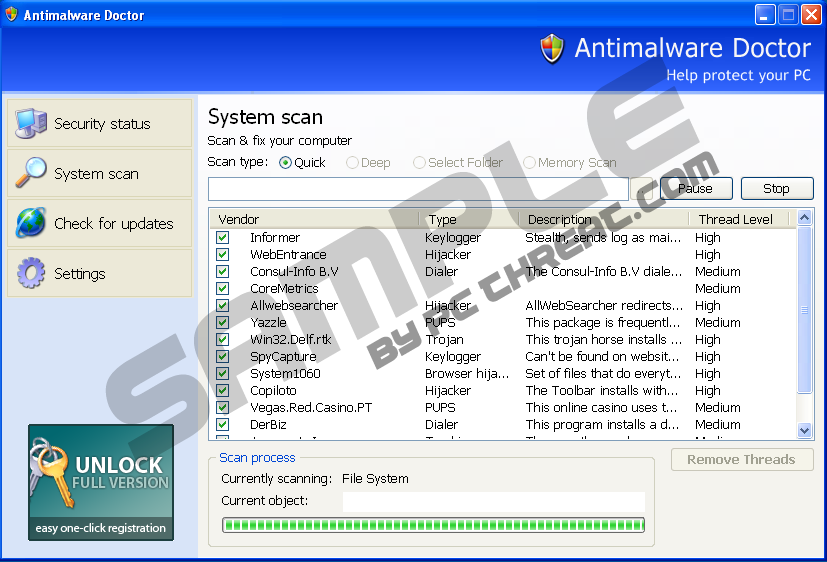Sort by the Description column header
Screen dimensions: 827x562
click(604, 219)
